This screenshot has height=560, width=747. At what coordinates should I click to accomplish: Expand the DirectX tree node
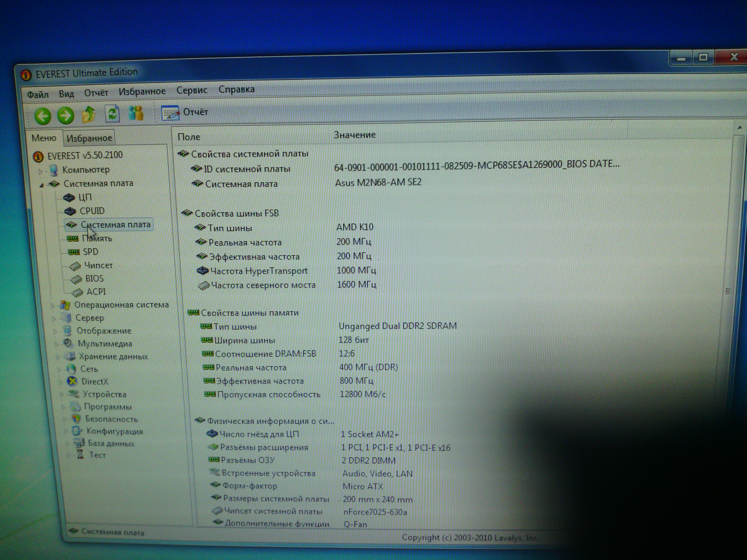[61, 383]
